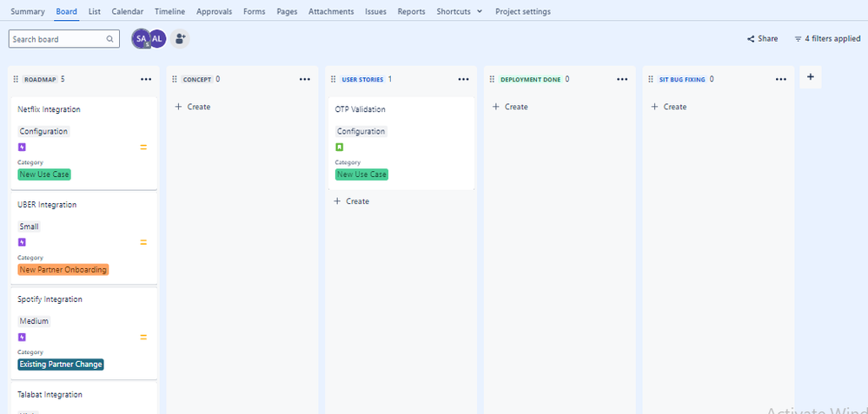This screenshot has width=868, height=414.
Task: Click the search magnifier icon
Action: click(110, 39)
